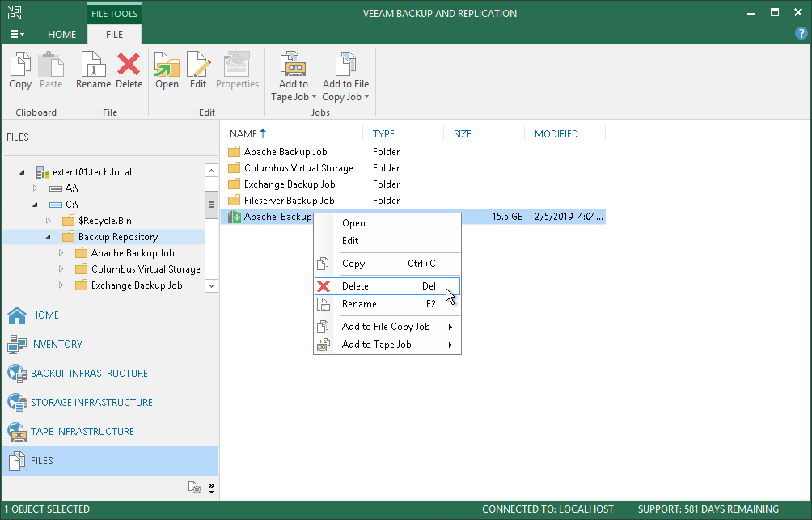
Task: Collapse the Backup Repository tree folder
Action: click(x=49, y=237)
